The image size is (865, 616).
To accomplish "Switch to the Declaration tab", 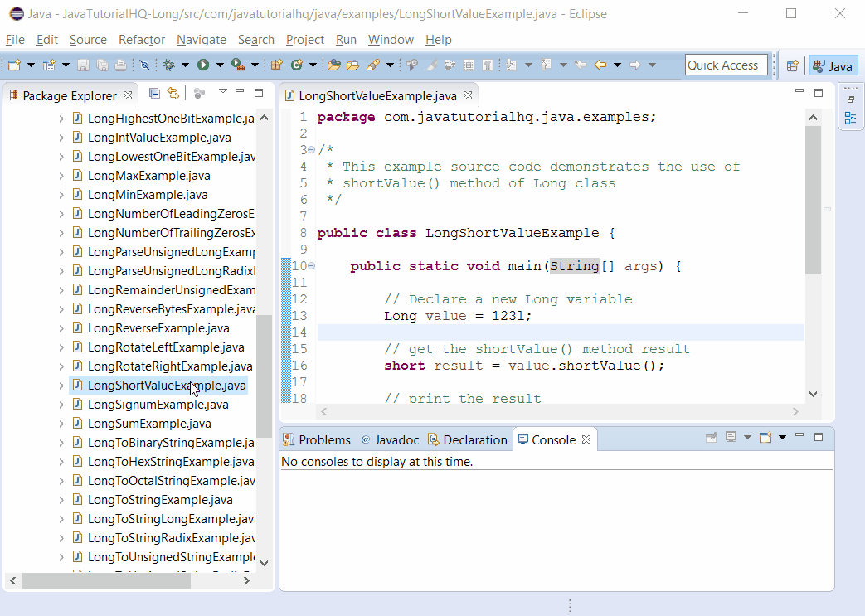I will coord(468,439).
